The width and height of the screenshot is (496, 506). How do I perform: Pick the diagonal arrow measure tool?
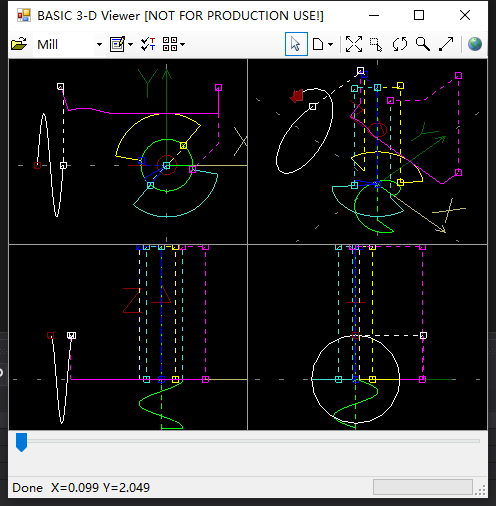446,44
